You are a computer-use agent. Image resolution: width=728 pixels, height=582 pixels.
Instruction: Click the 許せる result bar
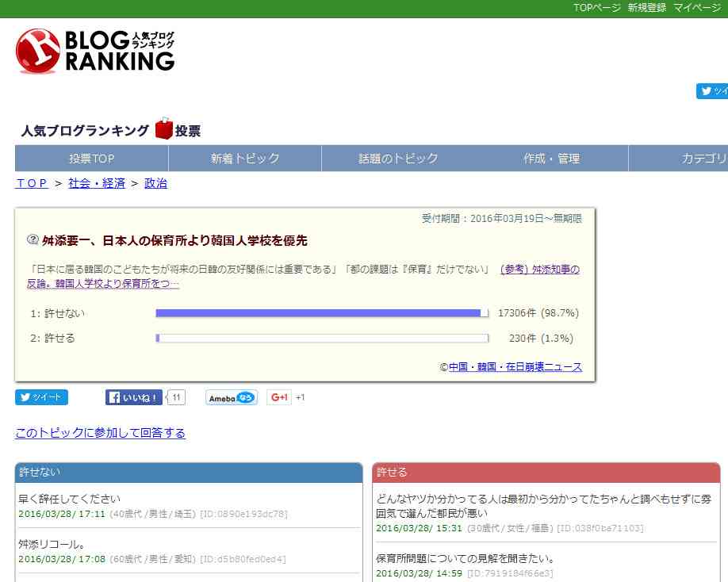[322, 339]
